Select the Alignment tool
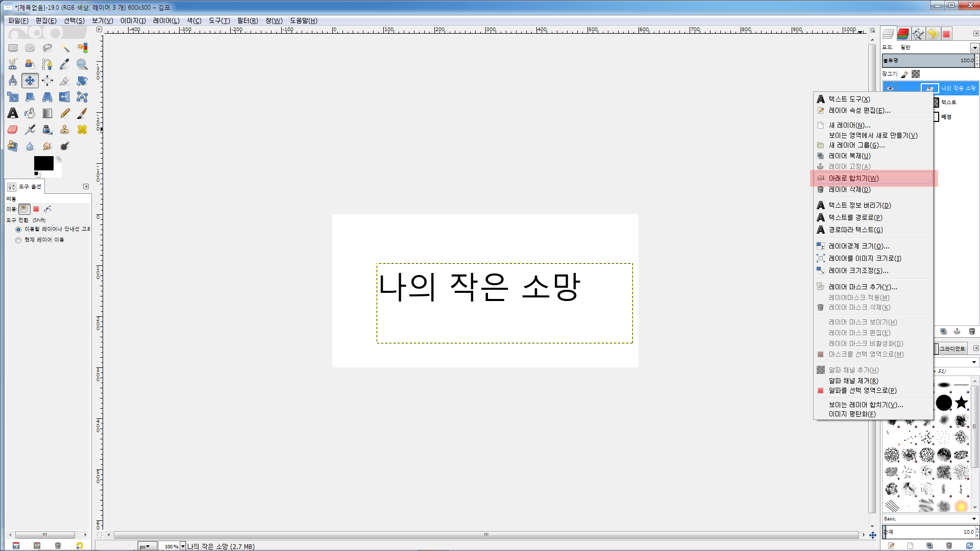This screenshot has height=551, width=980. click(x=47, y=81)
